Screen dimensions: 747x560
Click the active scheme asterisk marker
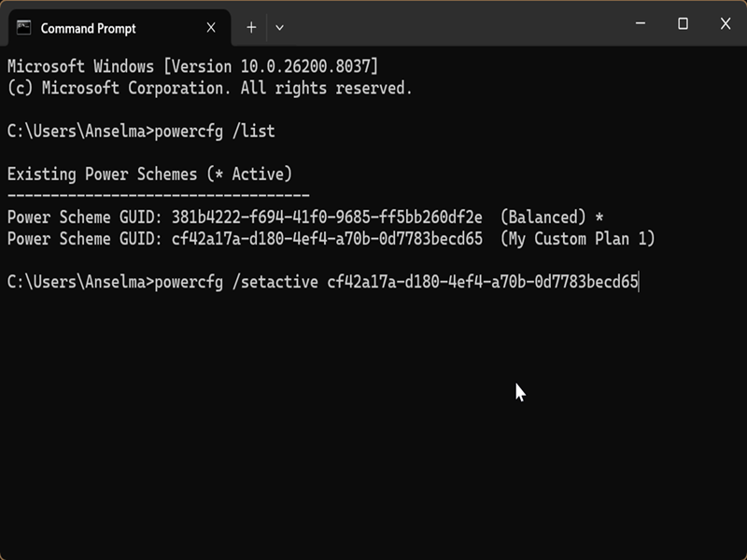599,217
